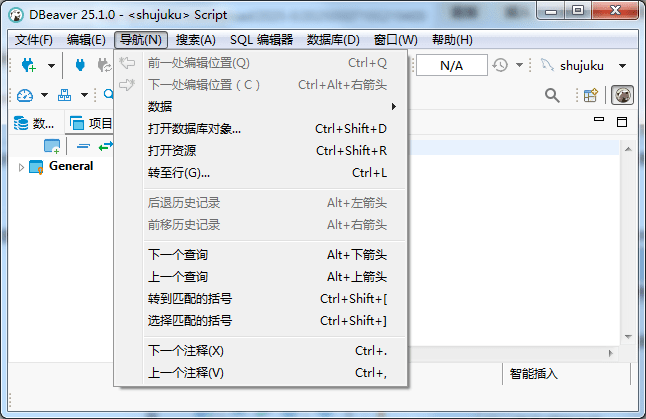Click the grey disconnect plug icon

click(x=104, y=65)
